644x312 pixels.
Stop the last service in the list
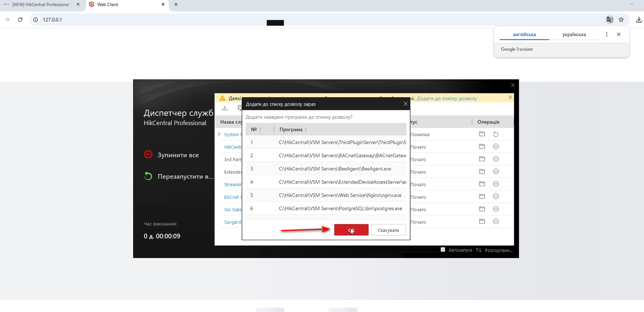pyautogui.click(x=496, y=222)
